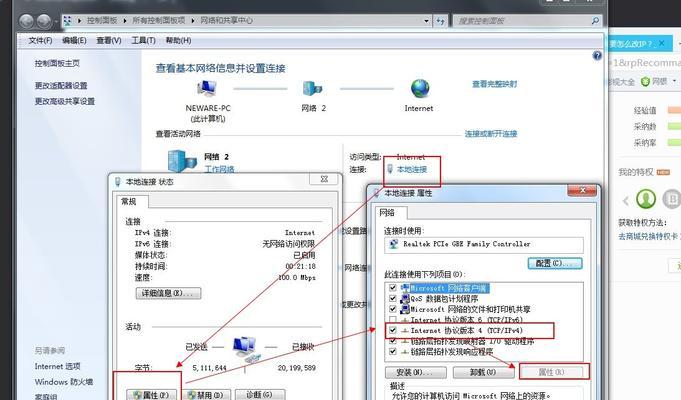Open the 文件(F) menu
This screenshot has height=400, width=681.
[x=40, y=40]
